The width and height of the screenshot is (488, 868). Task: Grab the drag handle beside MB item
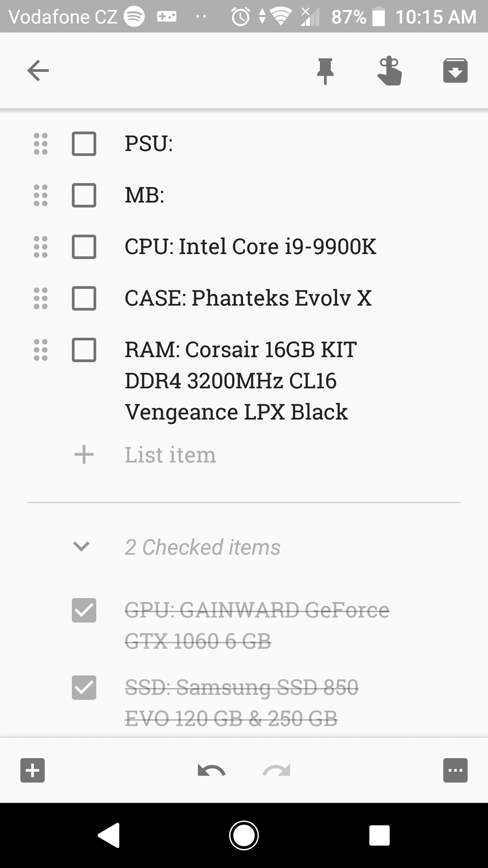(x=41, y=195)
